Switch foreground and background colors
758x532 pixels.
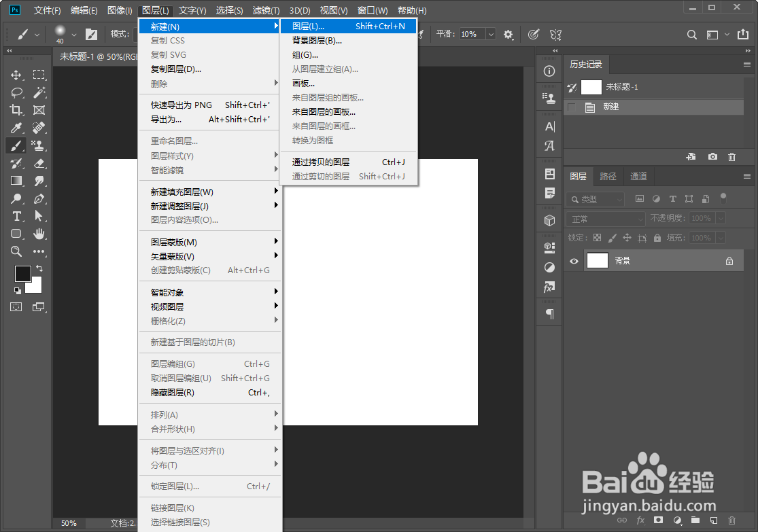[39, 268]
